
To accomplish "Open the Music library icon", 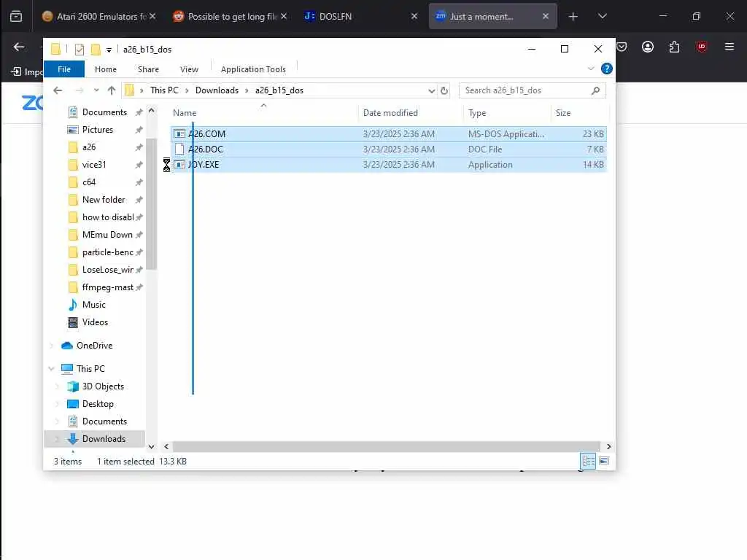I will pos(73,305).
